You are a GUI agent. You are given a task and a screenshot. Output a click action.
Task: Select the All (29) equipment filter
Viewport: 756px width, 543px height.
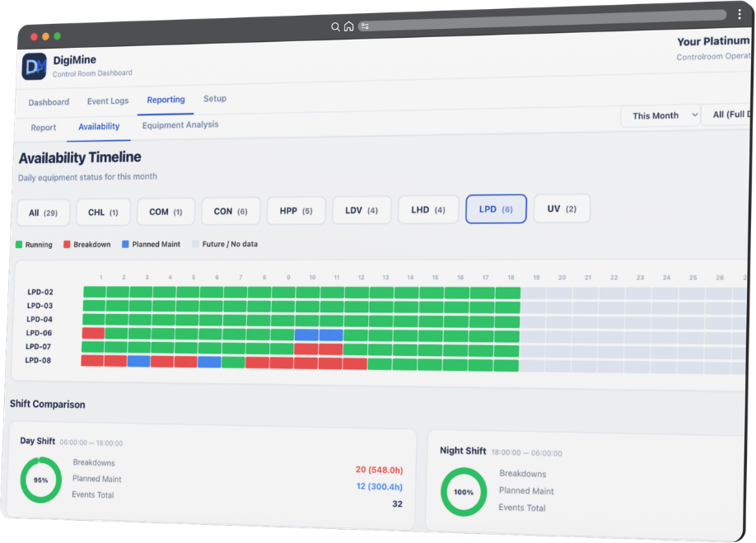point(44,213)
